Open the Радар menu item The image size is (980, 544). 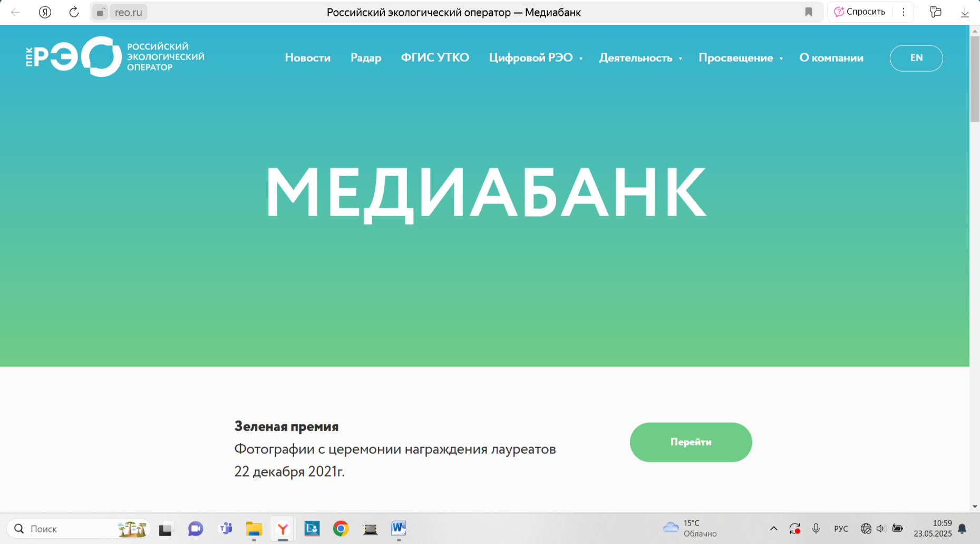click(x=366, y=58)
